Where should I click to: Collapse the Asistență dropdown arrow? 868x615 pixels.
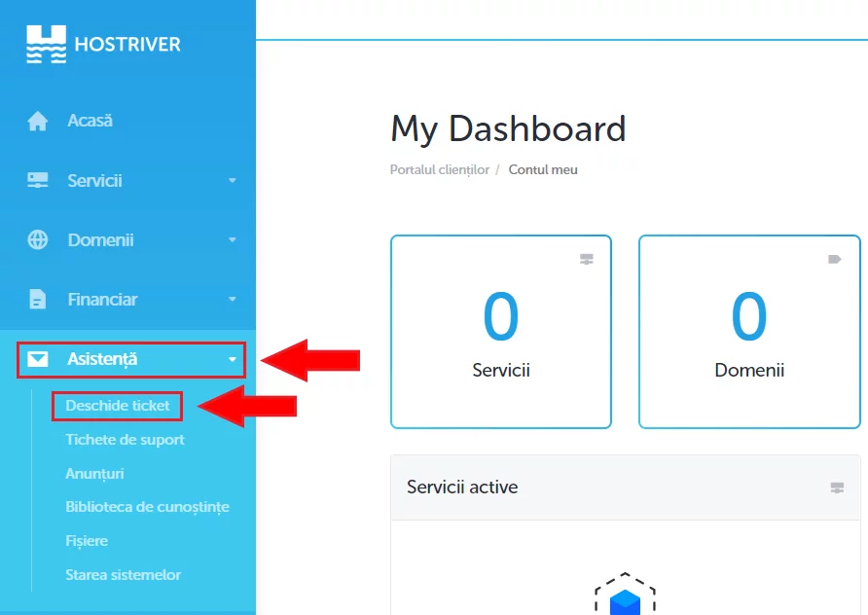pyautogui.click(x=233, y=359)
